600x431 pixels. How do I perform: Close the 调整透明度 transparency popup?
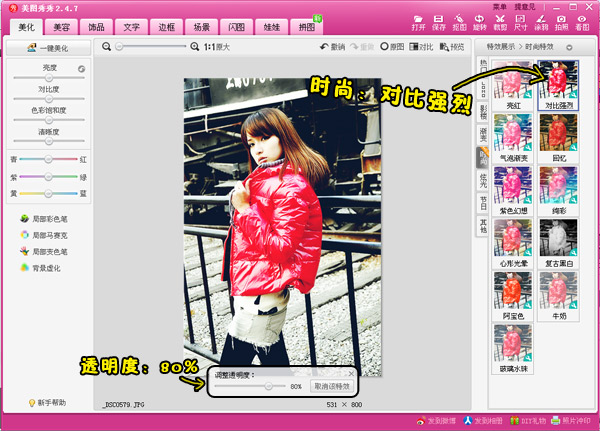point(351,374)
